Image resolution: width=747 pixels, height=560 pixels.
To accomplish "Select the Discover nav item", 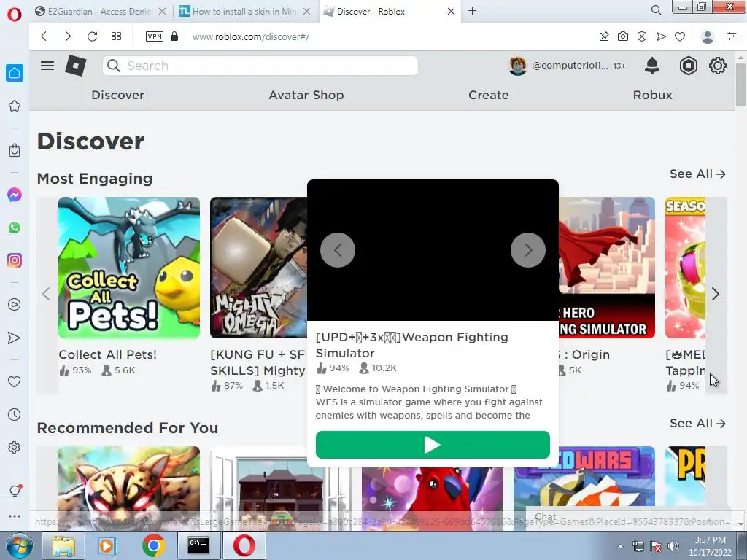I will pyautogui.click(x=117, y=95).
